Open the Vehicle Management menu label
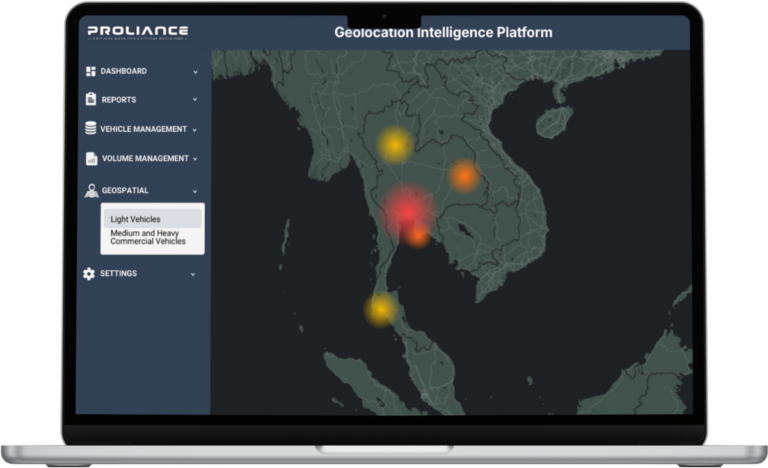This screenshot has width=768, height=468. coord(144,129)
